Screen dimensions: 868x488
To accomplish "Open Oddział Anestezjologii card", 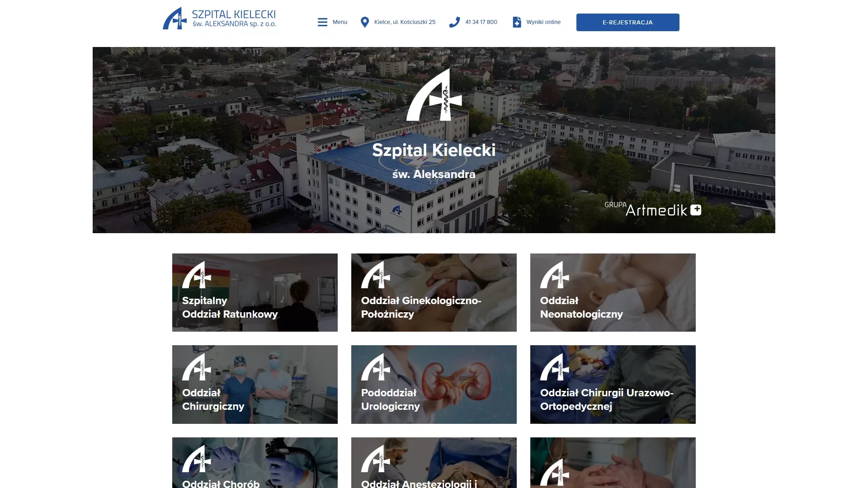I will 434,463.
